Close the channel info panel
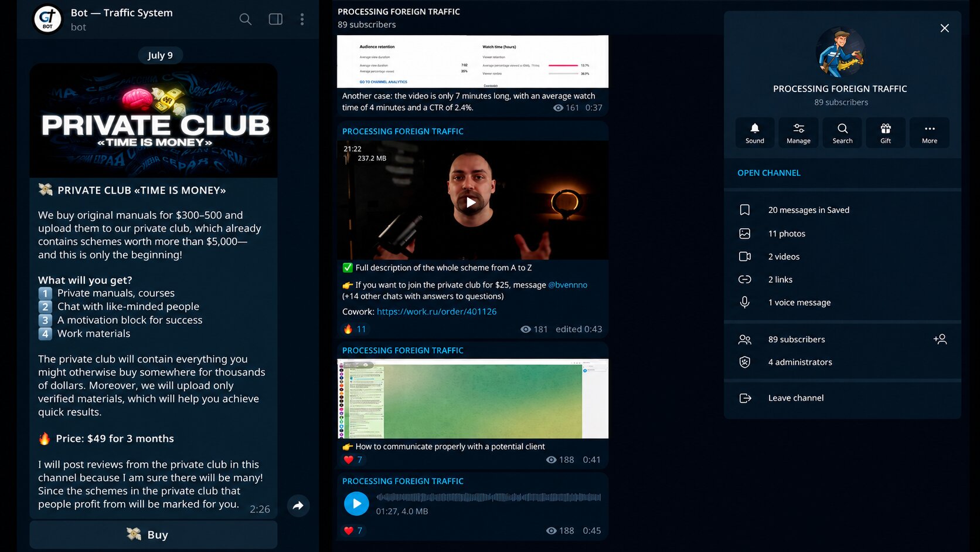Image resolution: width=980 pixels, height=552 pixels. tap(944, 28)
